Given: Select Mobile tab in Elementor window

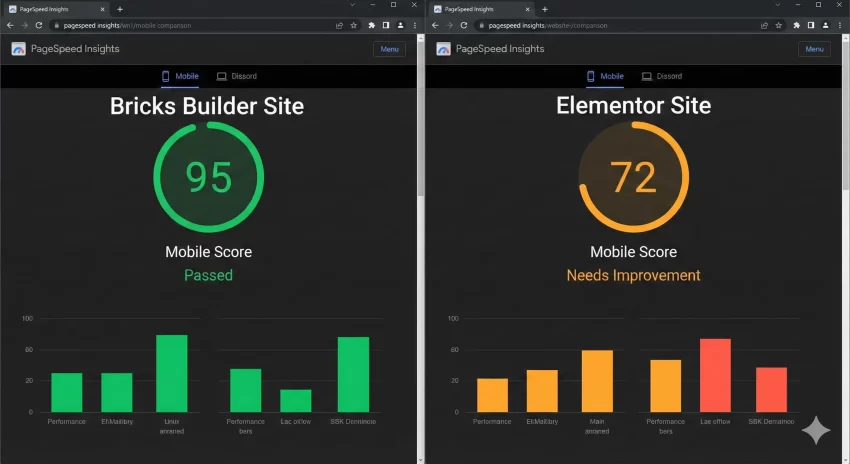Looking at the screenshot, I should point(606,76).
